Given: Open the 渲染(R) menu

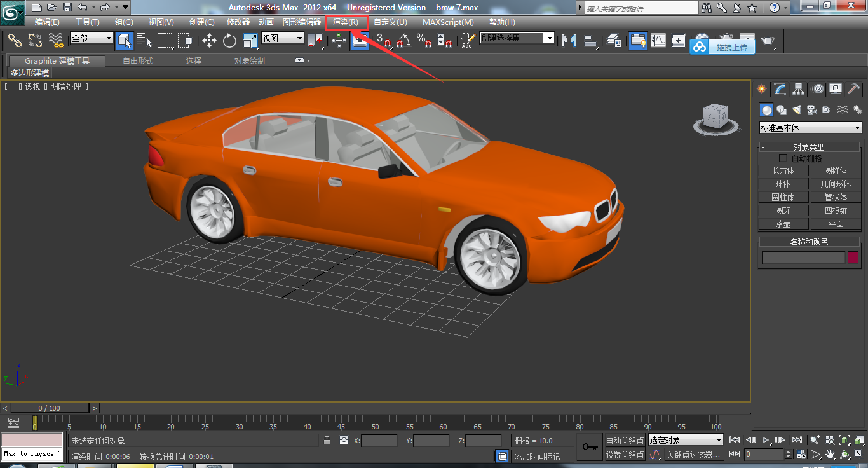Looking at the screenshot, I should [x=346, y=22].
